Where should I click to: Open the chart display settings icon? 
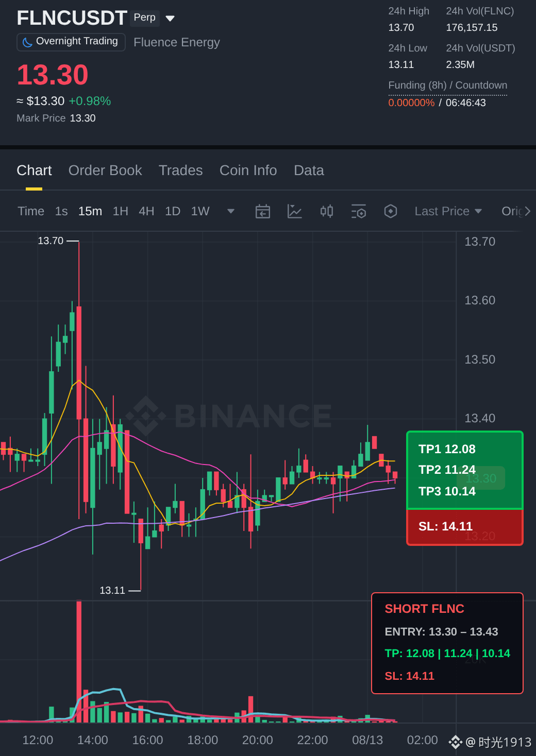tap(359, 211)
